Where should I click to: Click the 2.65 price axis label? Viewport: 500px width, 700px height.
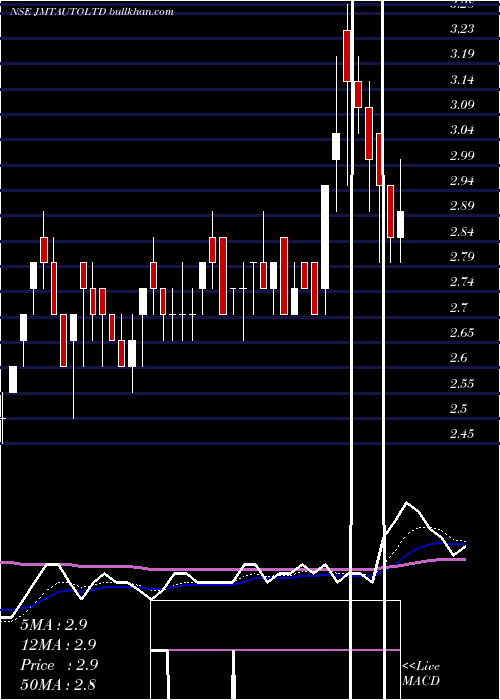click(462, 333)
